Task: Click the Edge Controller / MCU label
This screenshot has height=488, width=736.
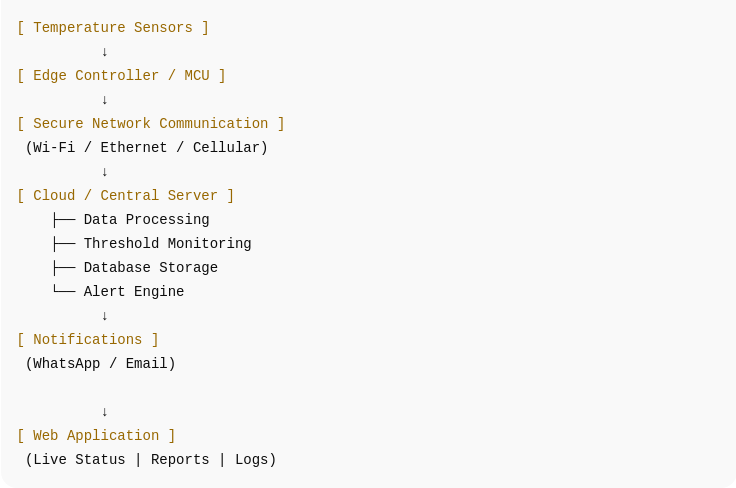Action: point(121,76)
